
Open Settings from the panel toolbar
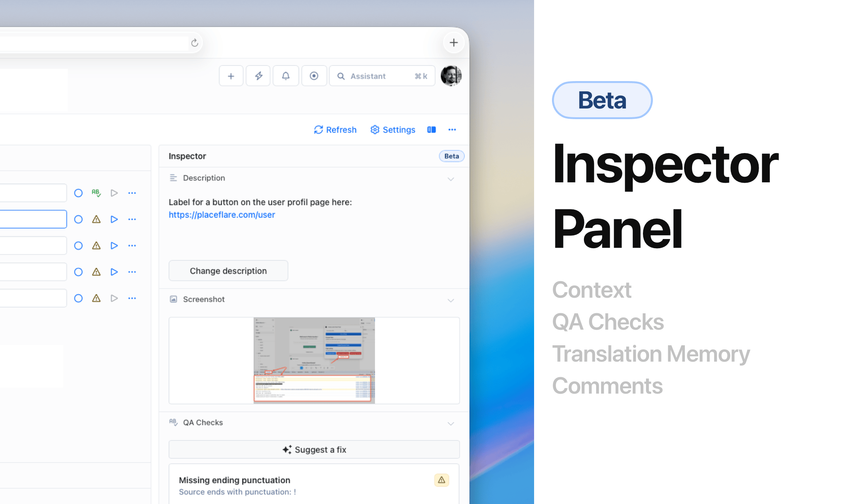392,130
